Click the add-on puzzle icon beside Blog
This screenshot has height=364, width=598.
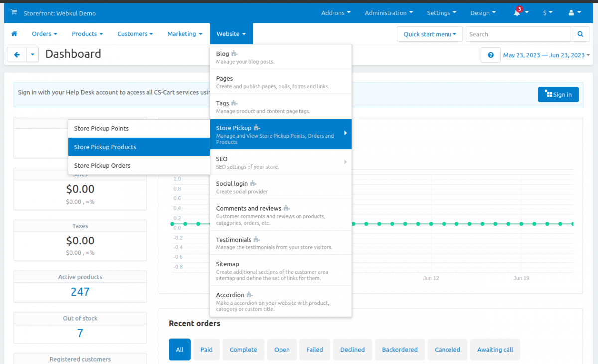pos(234,54)
